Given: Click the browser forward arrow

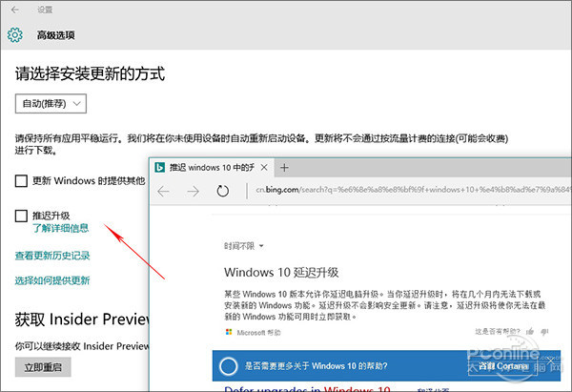Looking at the screenshot, I should 193,191.
